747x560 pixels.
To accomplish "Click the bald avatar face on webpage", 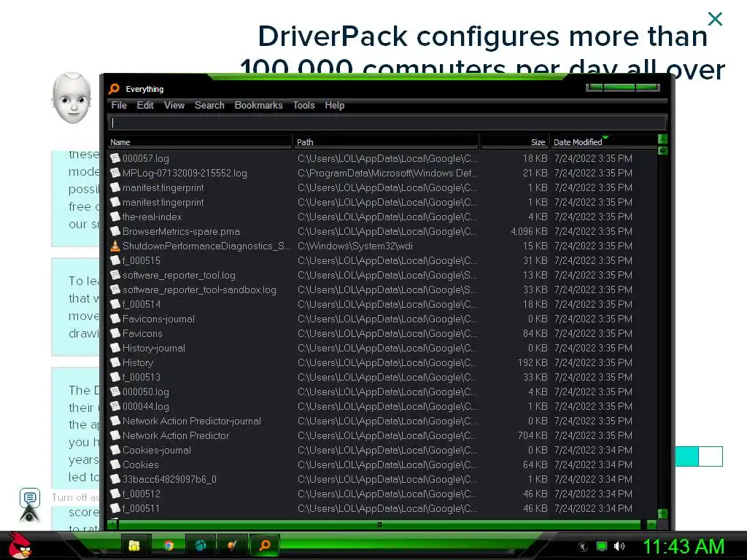I will click(71, 98).
